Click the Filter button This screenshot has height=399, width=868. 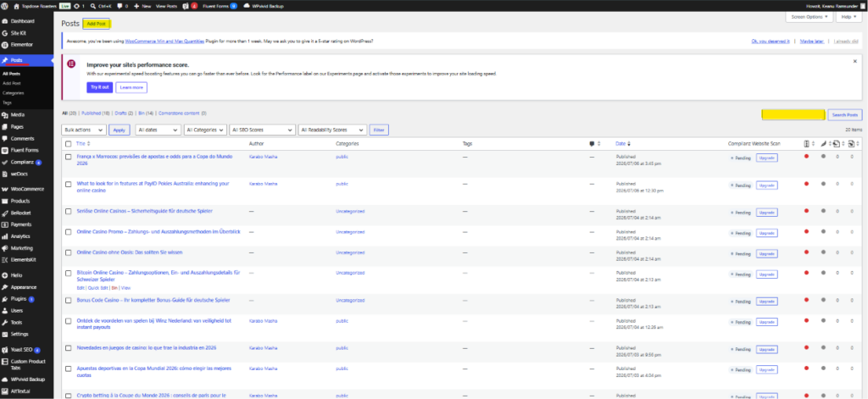[379, 130]
